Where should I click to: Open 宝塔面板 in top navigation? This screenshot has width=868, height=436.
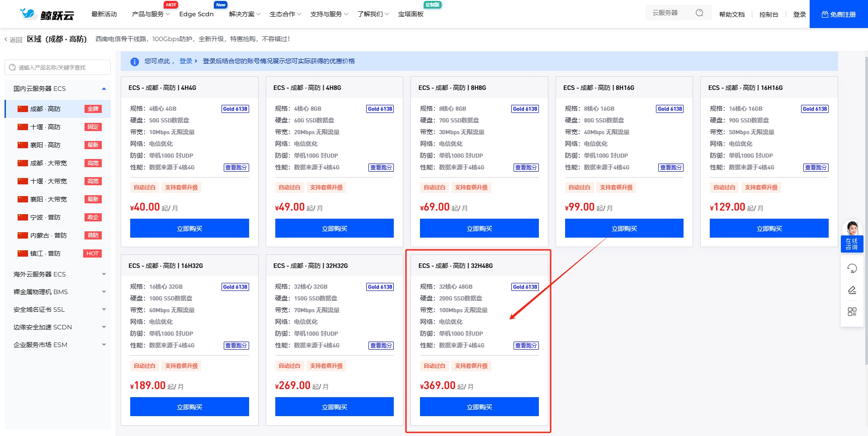(410, 14)
